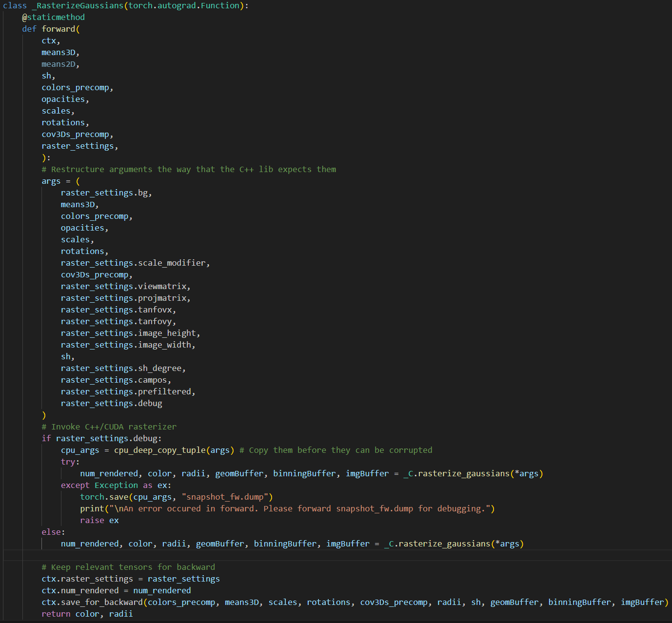Click ctx.save_for_backward call
672x623 pixels.
tap(355, 603)
